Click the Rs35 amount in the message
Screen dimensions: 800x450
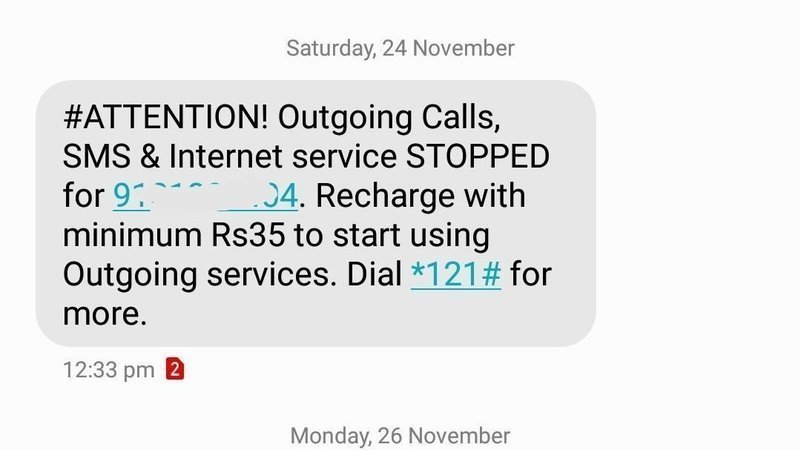coord(248,235)
